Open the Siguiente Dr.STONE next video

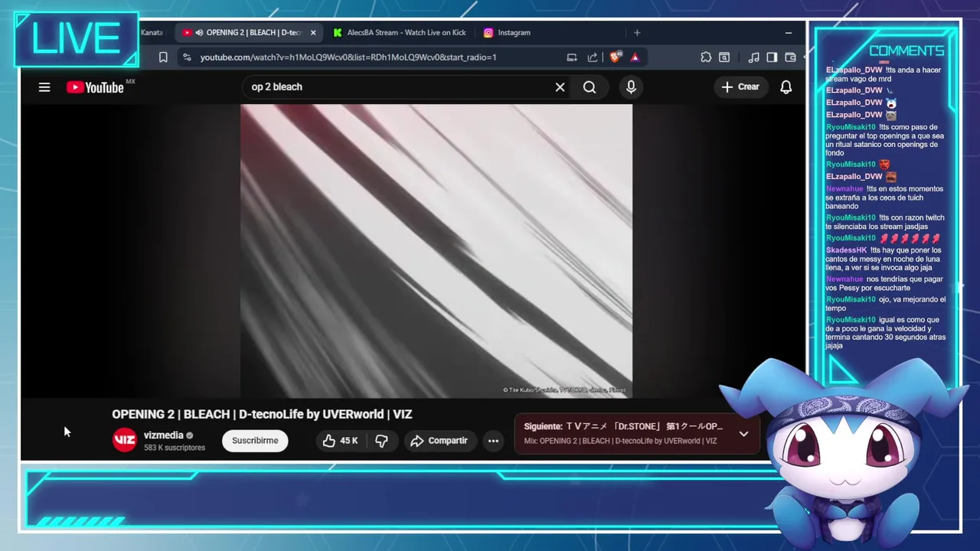click(x=623, y=426)
